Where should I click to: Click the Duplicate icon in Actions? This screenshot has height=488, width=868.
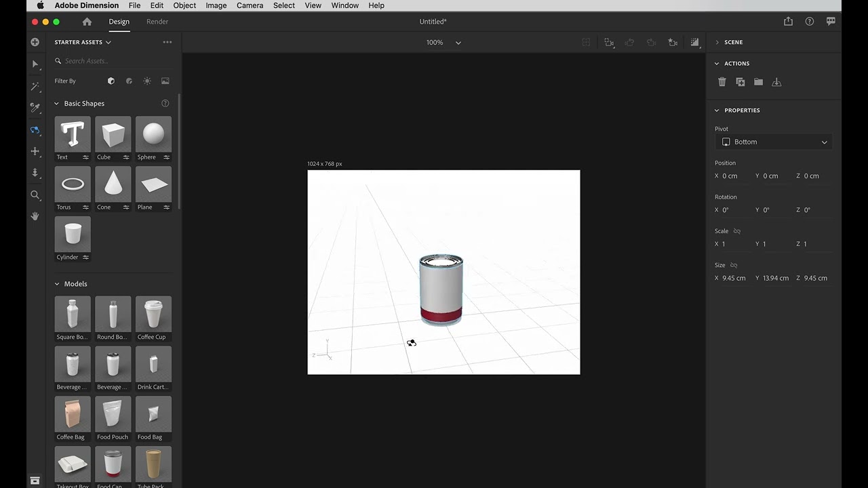pos(741,82)
